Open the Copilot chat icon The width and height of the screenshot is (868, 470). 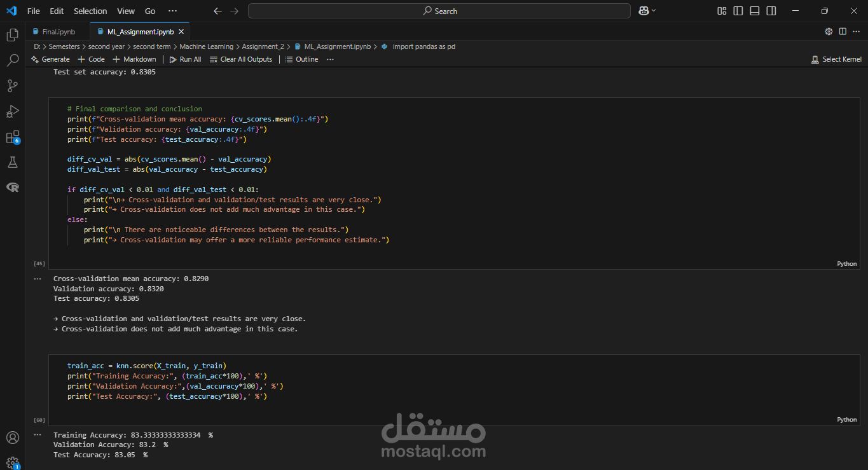(644, 11)
